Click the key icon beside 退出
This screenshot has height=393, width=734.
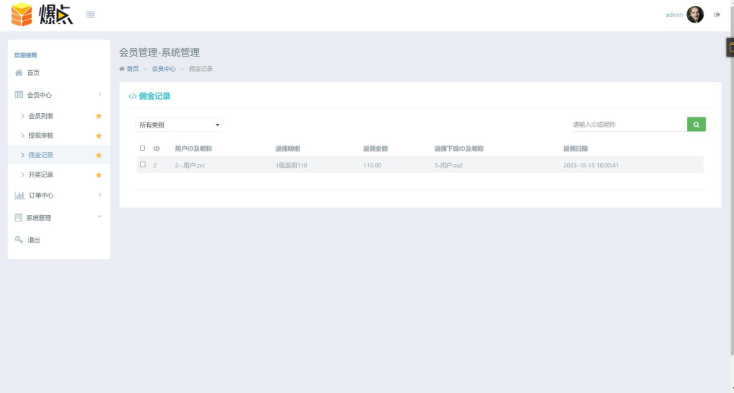[x=19, y=240]
